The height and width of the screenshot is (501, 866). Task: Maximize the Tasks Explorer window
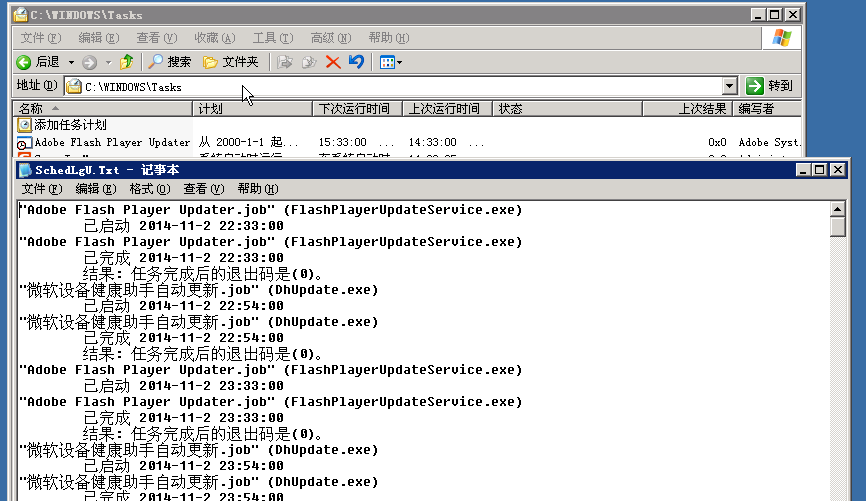774,15
